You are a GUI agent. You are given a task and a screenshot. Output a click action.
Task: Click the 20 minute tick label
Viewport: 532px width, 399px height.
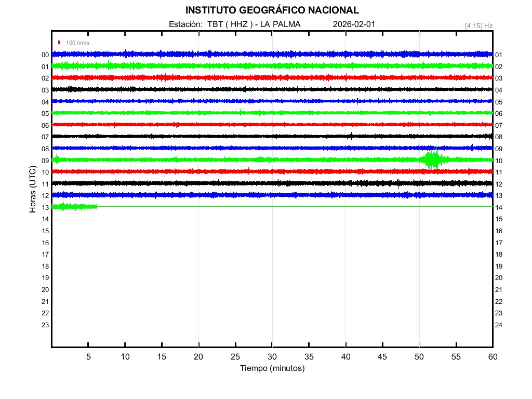[198, 356]
